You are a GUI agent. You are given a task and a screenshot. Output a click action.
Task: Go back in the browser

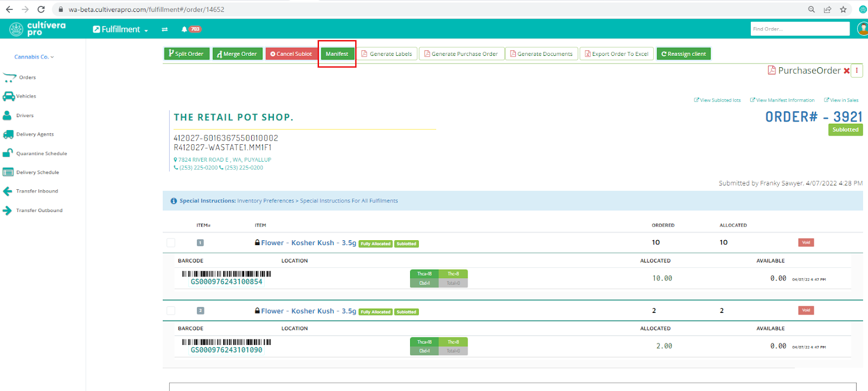pos(9,9)
